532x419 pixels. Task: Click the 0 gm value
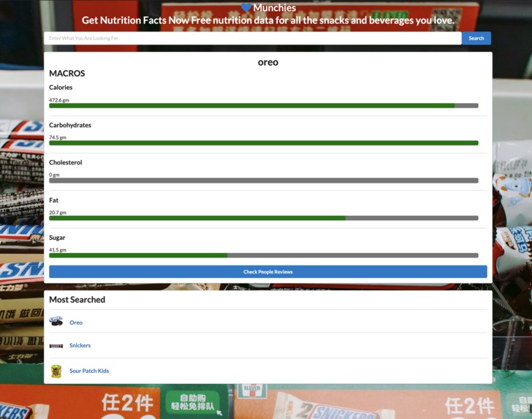tap(54, 175)
